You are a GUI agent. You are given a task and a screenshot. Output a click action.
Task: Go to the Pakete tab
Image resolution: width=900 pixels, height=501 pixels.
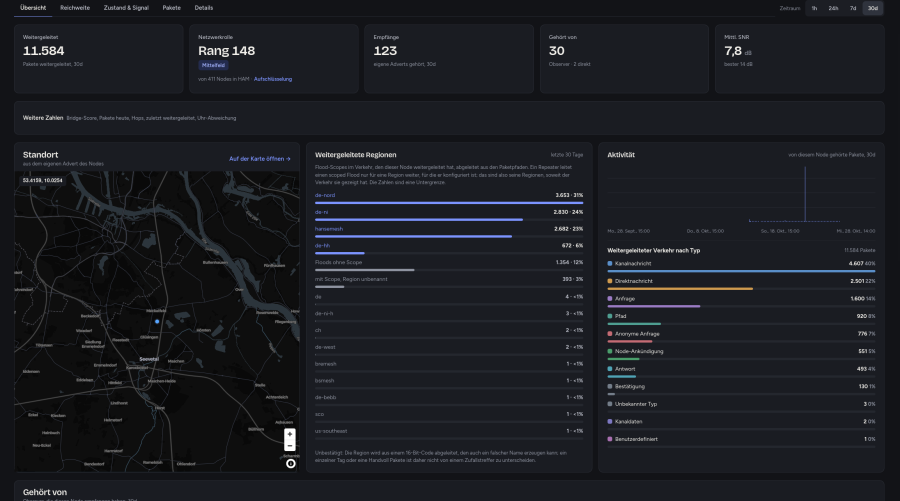coord(172,8)
